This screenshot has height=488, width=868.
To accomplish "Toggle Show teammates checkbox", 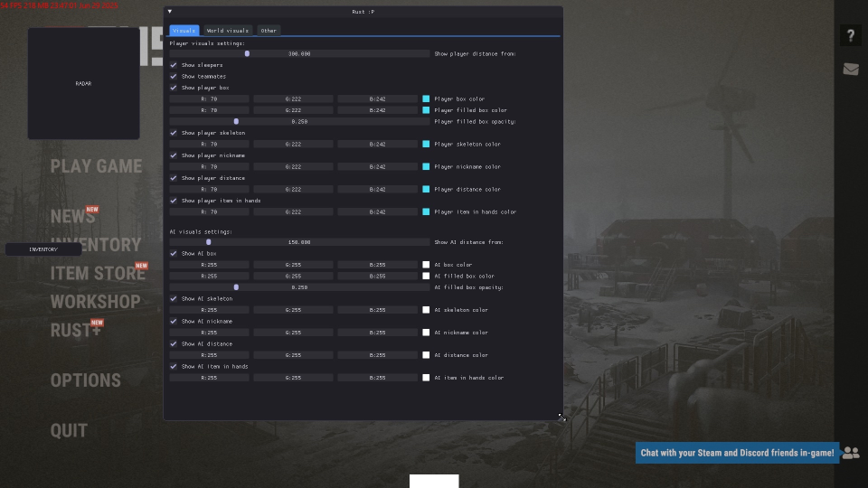I will [174, 76].
